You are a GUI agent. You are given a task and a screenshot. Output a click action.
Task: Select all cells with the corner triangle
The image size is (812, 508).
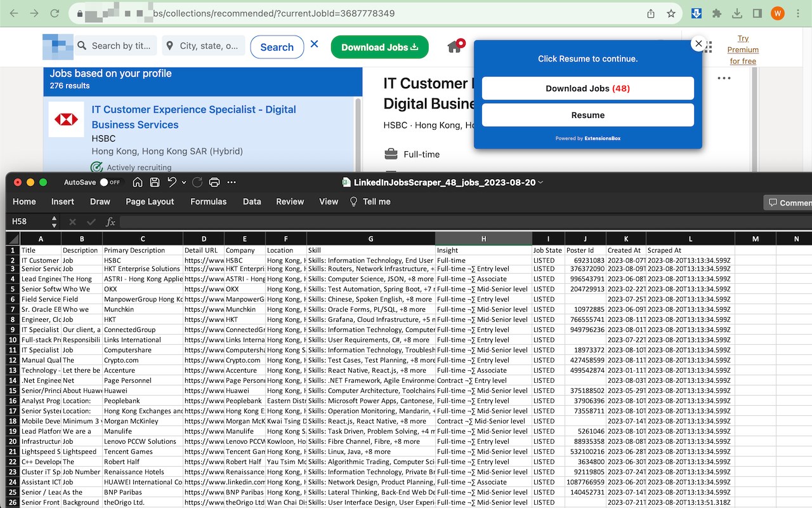tap(13, 239)
